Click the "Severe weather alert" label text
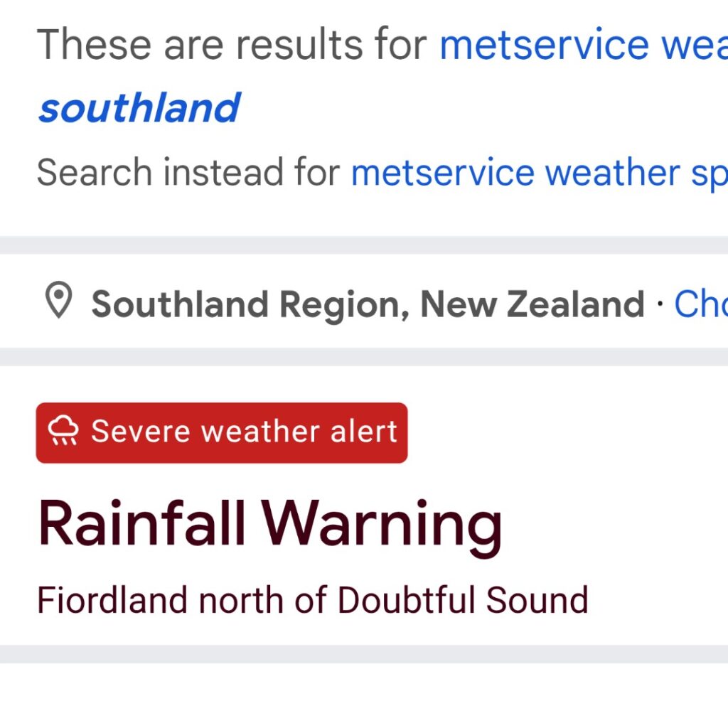The width and height of the screenshot is (728, 711). coord(244,432)
